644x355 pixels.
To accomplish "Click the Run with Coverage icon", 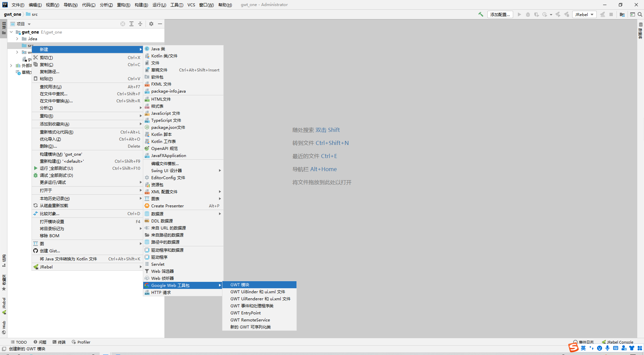I will (x=536, y=14).
